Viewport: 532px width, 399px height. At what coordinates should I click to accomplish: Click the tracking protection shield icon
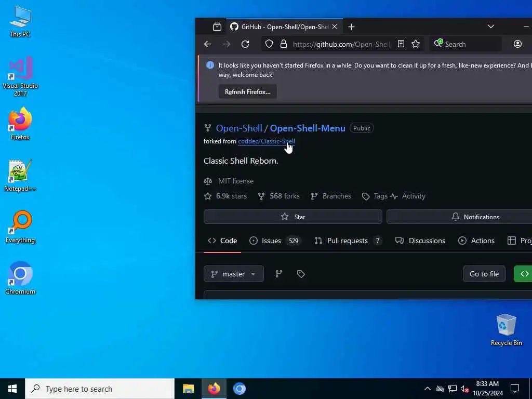[x=269, y=44]
